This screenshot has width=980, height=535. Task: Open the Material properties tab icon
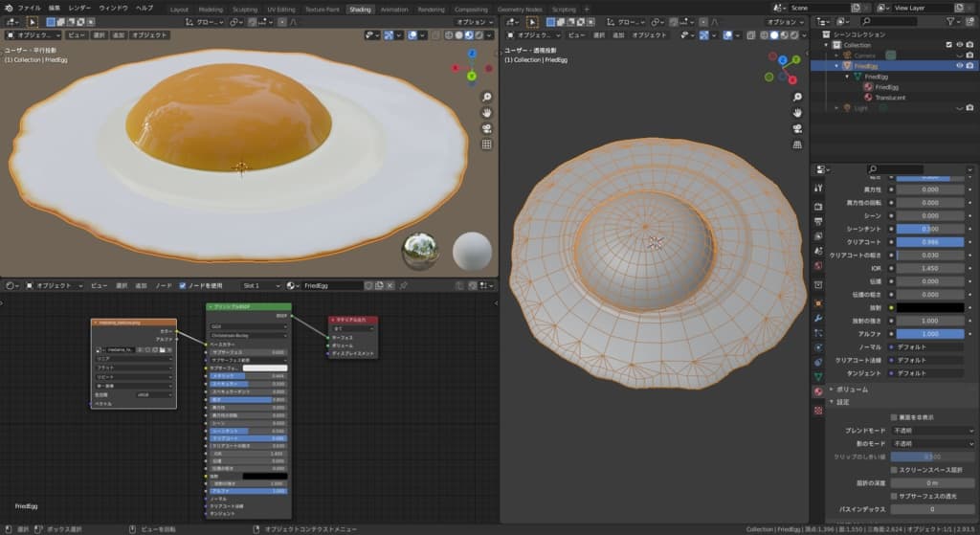[x=818, y=391]
